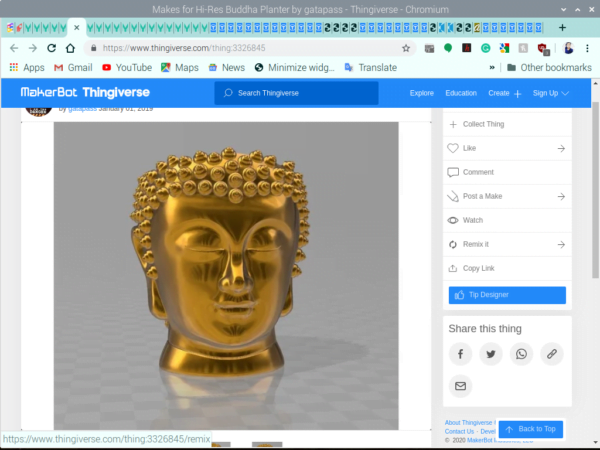Viewport: 600px width, 450px height.
Task: Open the Explore menu item
Action: click(x=422, y=93)
